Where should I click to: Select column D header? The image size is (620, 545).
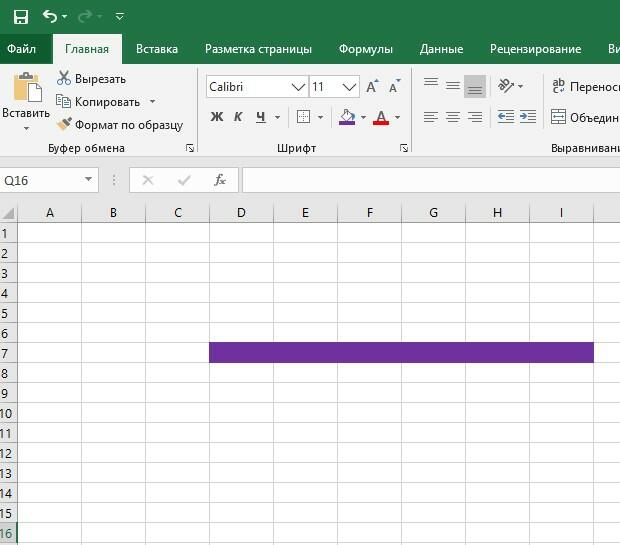coord(241,213)
